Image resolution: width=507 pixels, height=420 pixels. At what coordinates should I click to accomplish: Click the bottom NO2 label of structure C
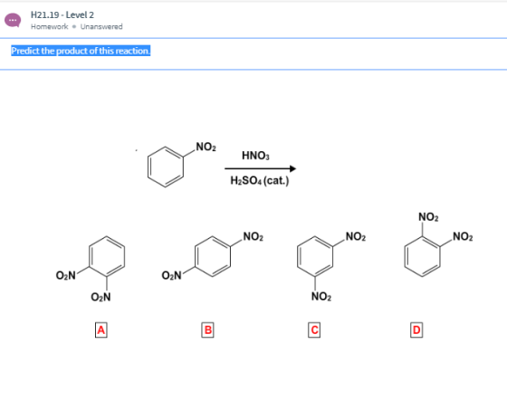321,297
